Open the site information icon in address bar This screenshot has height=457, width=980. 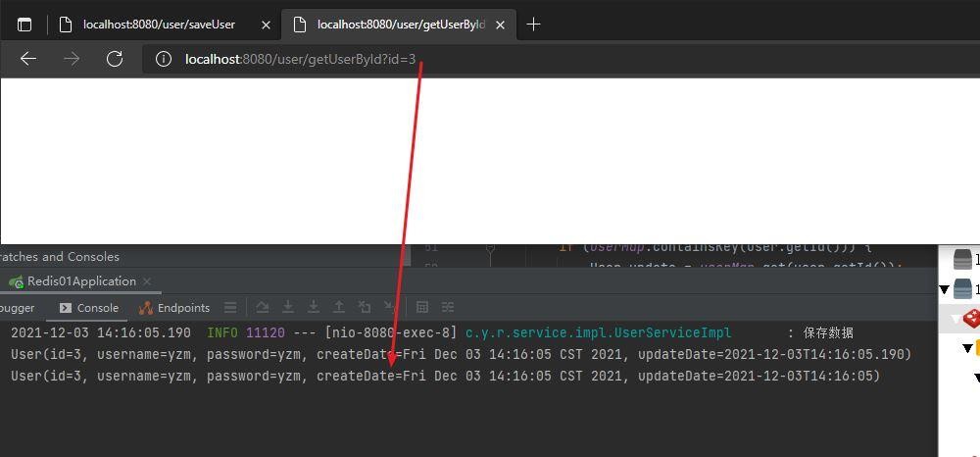click(164, 59)
